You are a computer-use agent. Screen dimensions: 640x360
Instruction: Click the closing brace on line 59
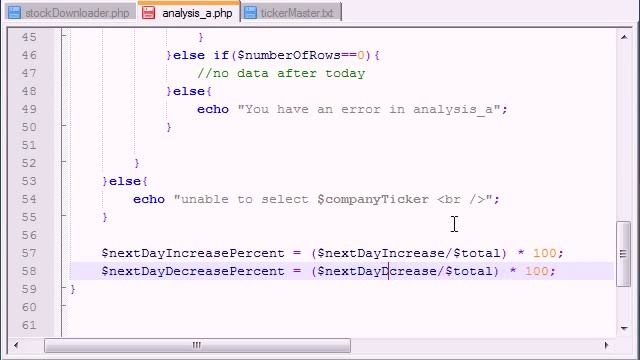tap(73, 289)
